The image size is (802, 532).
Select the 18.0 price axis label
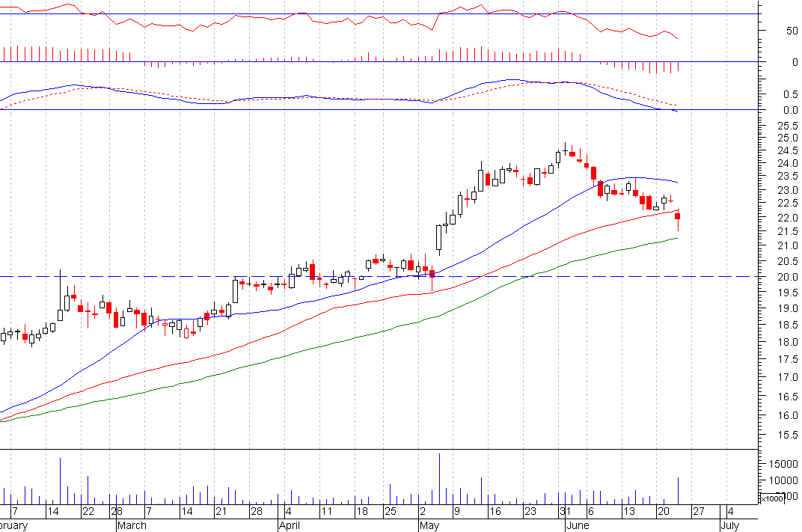[x=787, y=342]
